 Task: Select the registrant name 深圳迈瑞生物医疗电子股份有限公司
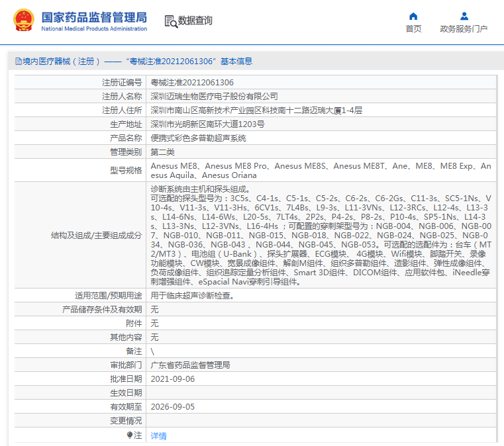(214, 97)
